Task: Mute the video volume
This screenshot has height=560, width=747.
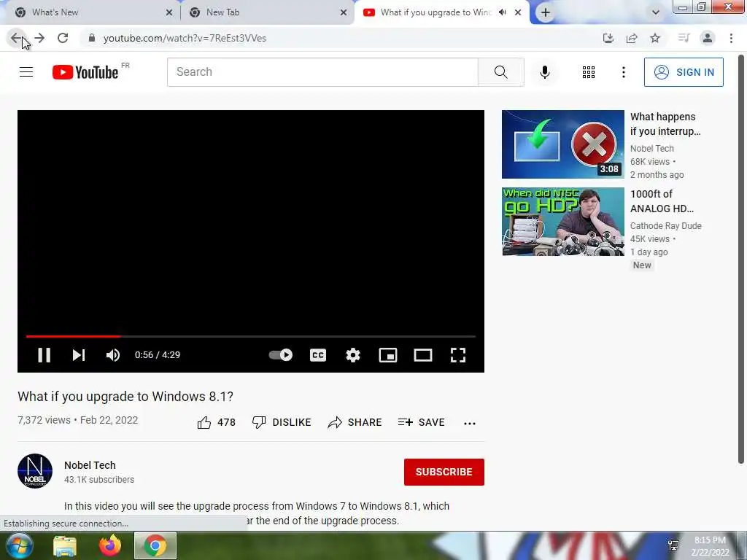Action: (x=113, y=355)
